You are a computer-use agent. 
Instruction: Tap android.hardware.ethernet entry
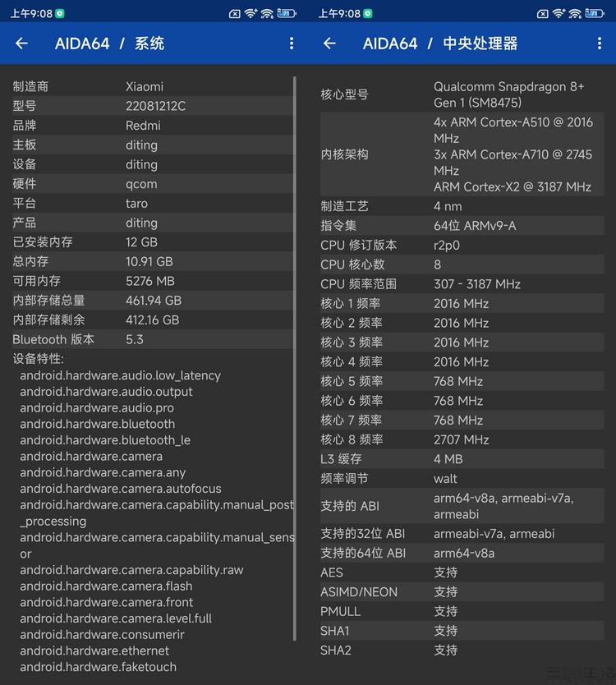pos(94,651)
